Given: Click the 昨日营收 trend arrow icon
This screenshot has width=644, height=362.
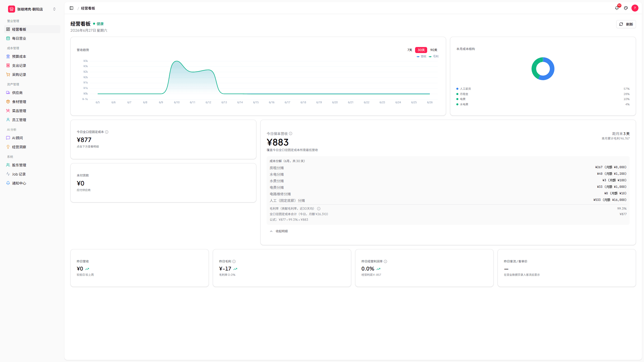Looking at the screenshot, I should [x=87, y=269].
